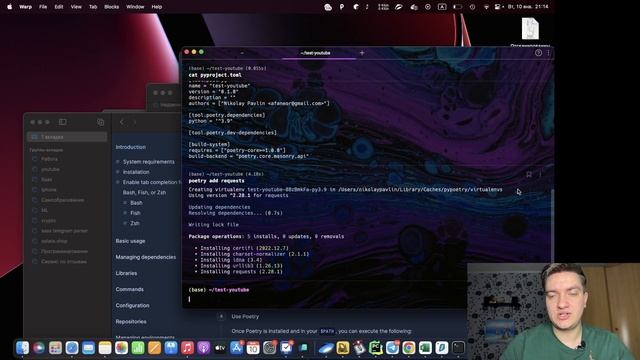
Task: Open the Help menu
Action: [x=157, y=7]
